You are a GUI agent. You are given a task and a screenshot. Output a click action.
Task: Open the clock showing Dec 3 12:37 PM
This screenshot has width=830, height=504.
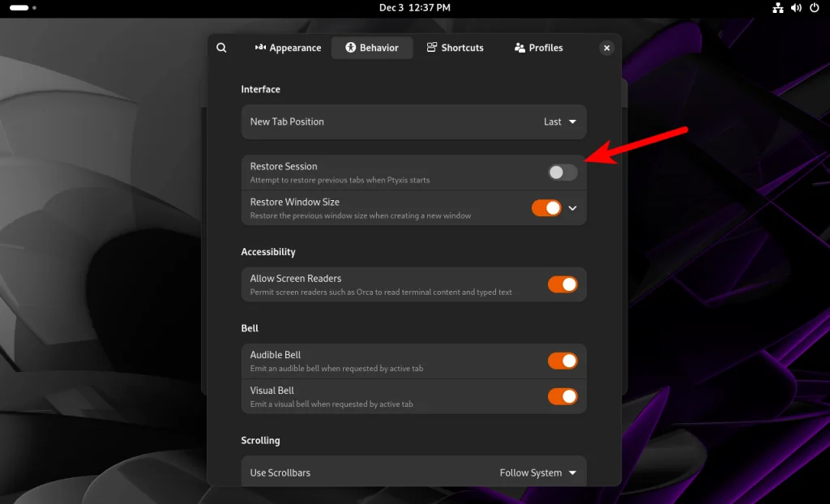(x=414, y=8)
